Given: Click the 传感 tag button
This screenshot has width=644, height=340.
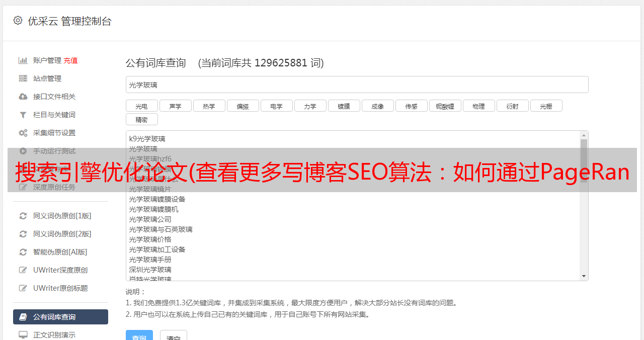Looking at the screenshot, I should pyautogui.click(x=411, y=106).
